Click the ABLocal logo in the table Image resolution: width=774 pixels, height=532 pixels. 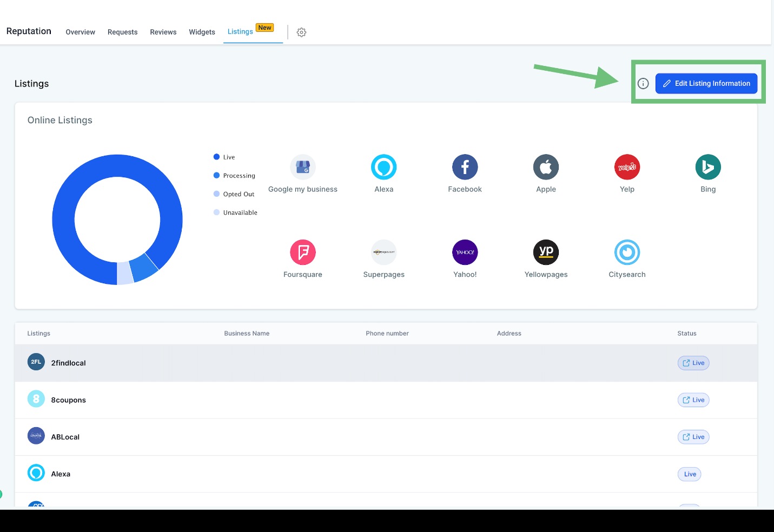click(36, 436)
